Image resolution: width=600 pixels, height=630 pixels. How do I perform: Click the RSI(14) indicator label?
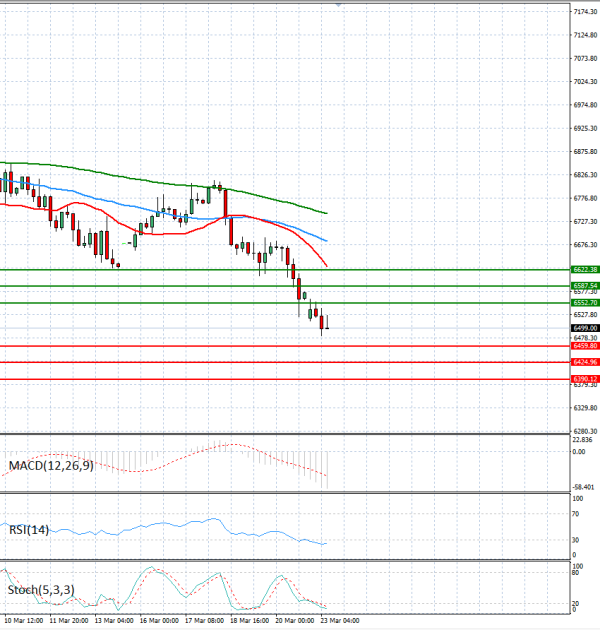coord(28,530)
